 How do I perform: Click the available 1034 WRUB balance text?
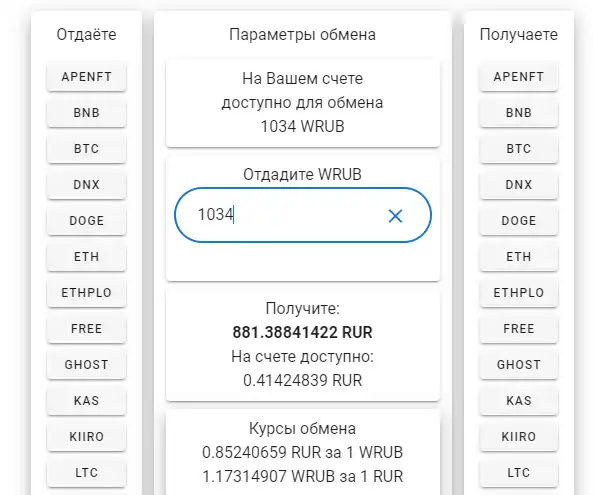[x=302, y=127]
